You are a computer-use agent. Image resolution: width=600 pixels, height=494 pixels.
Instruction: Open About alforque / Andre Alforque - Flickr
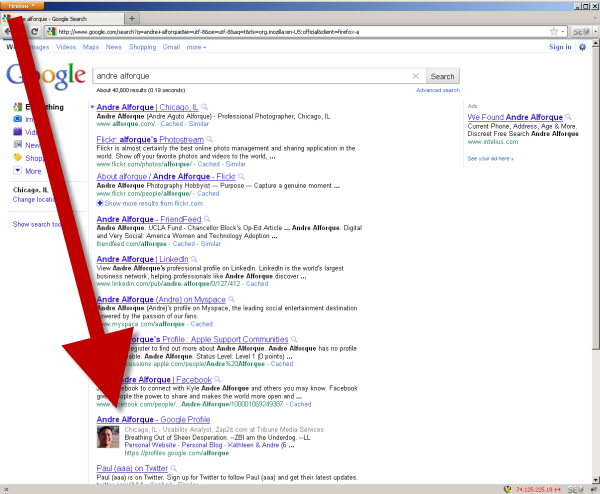click(x=166, y=176)
